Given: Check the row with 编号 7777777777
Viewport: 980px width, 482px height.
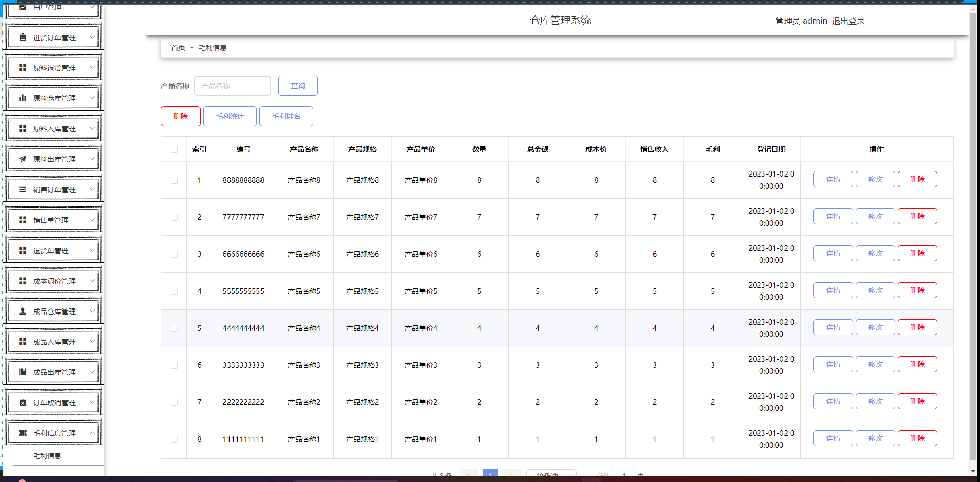Looking at the screenshot, I should click(x=174, y=217).
